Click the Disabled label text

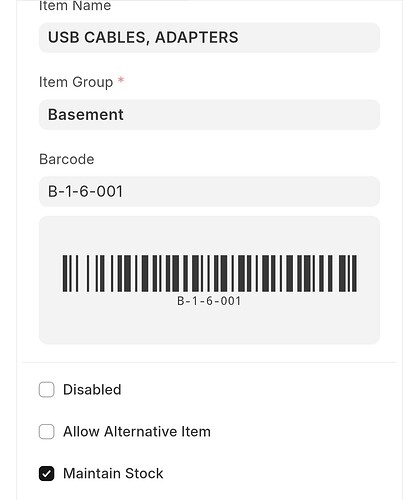[x=92, y=390]
